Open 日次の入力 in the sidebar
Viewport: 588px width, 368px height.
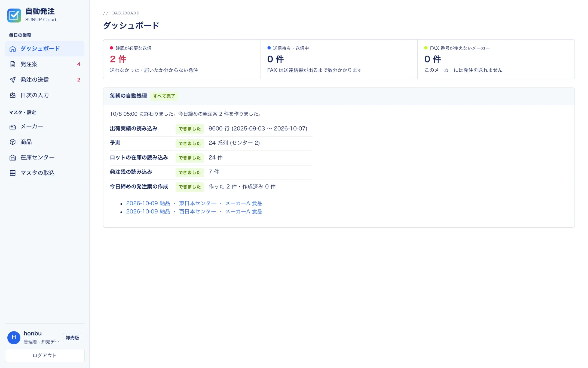click(x=45, y=95)
